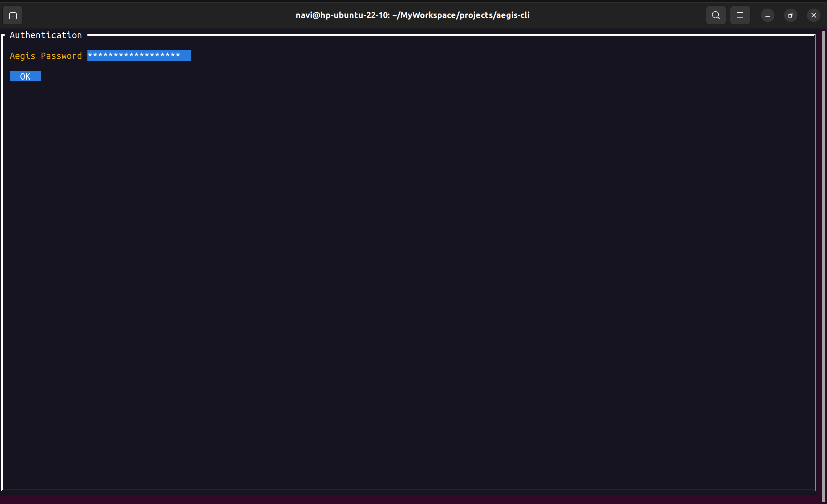Open a new terminal tab
This screenshot has height=504, width=827.
[13, 16]
